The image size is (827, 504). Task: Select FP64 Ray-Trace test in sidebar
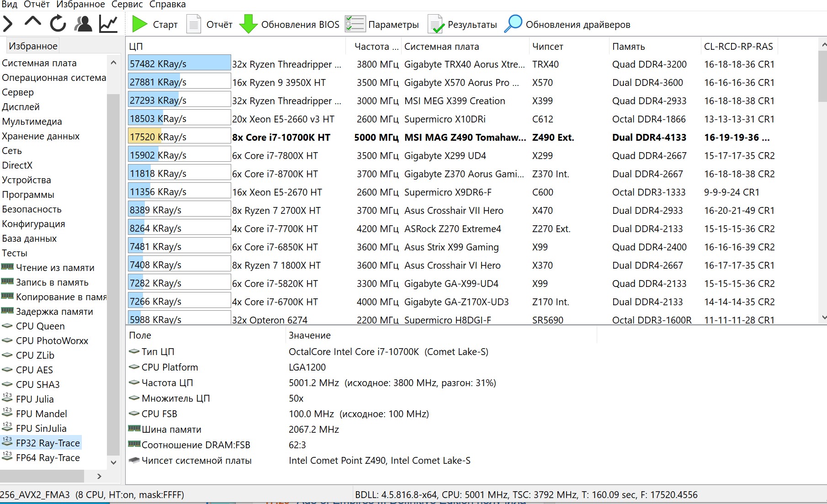48,458
